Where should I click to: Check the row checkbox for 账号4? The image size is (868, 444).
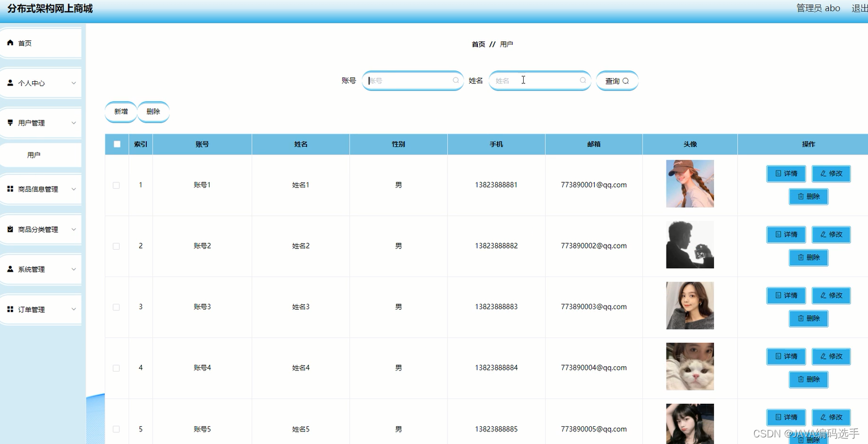(116, 368)
